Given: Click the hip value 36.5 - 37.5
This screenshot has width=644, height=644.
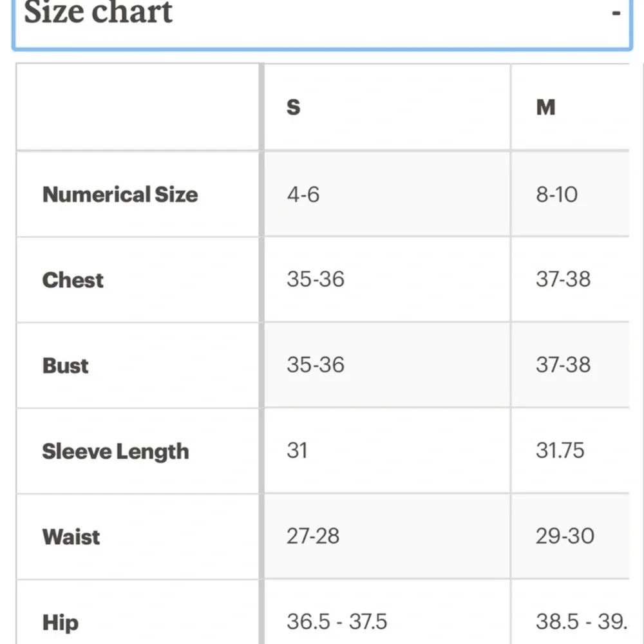Looking at the screenshot, I should [337, 621].
